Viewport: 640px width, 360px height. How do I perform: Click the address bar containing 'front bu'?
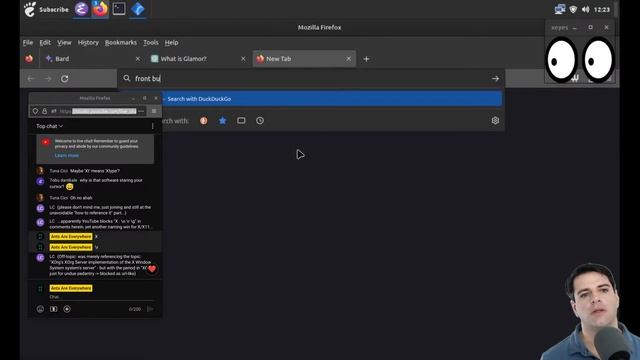(311, 78)
